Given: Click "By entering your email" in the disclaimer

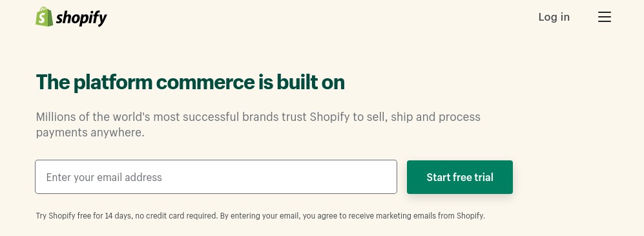Looking at the screenshot, I should click(x=260, y=216).
